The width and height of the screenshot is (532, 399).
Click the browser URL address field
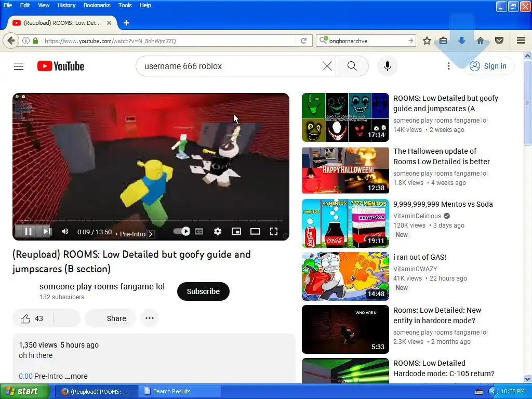pyautogui.click(x=169, y=41)
